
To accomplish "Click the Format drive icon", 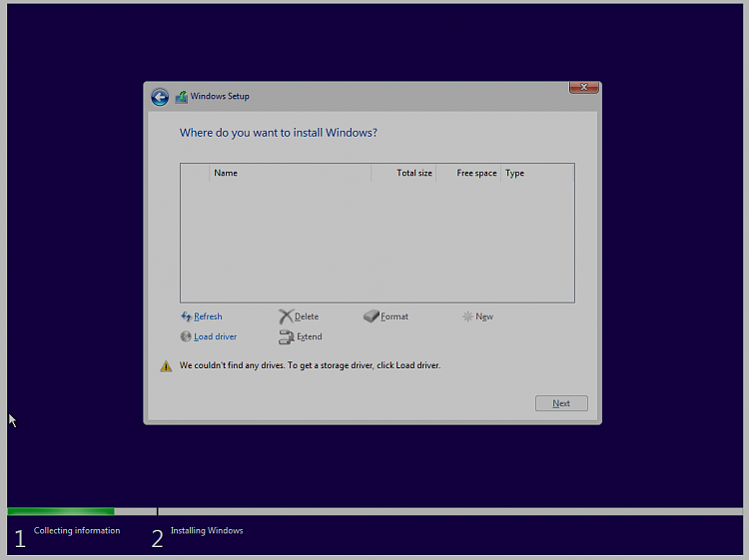I will [371, 316].
